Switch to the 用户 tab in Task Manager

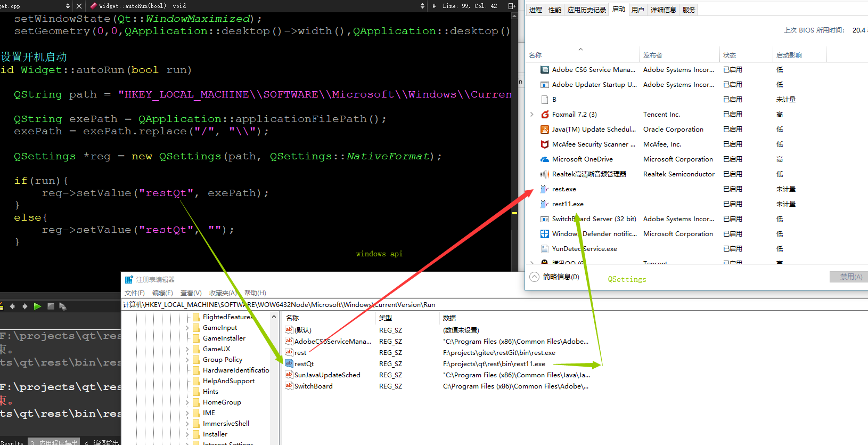click(x=638, y=10)
